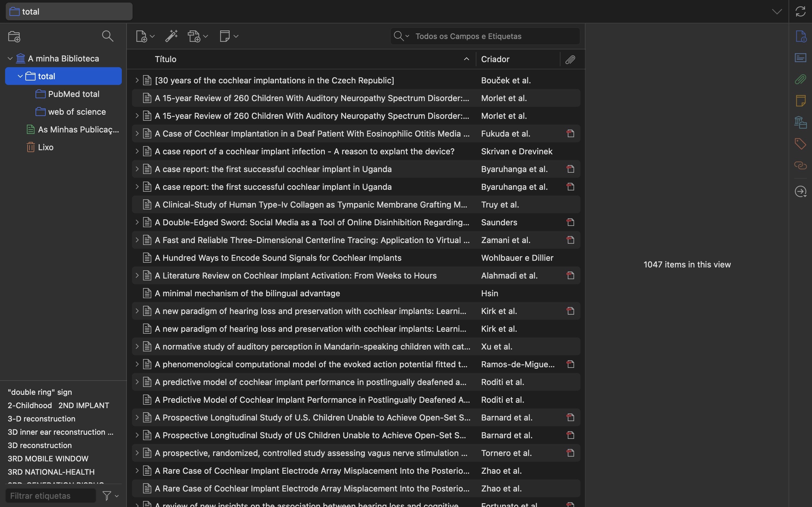Viewport: 812px width, 507px height.
Task: Collapse 'A minha Biblioteca' library tree
Action: pos(10,58)
